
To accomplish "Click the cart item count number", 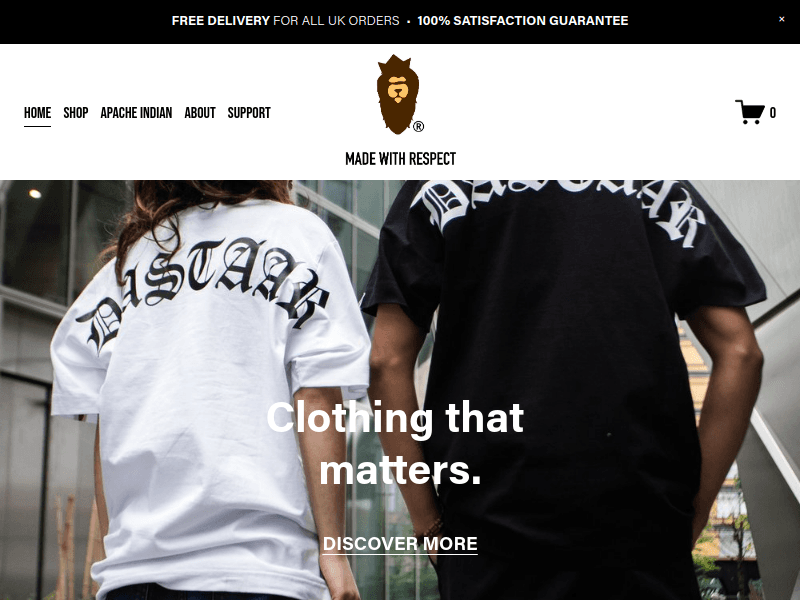I will (772, 113).
